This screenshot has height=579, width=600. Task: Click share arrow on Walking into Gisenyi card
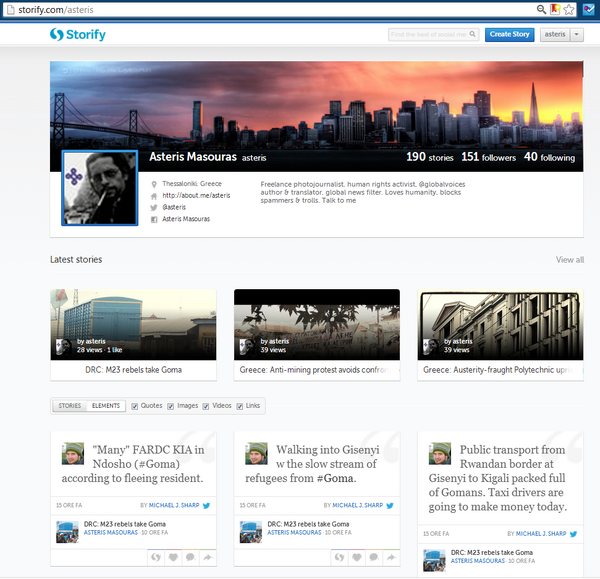391,557
